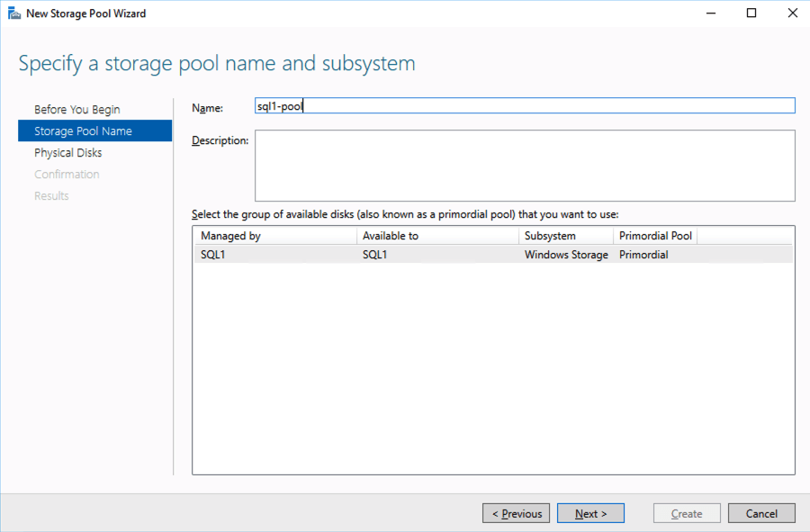Screen dimensions: 810x532
Task: Click the Primordial cell in SQL1 row
Action: click(643, 255)
